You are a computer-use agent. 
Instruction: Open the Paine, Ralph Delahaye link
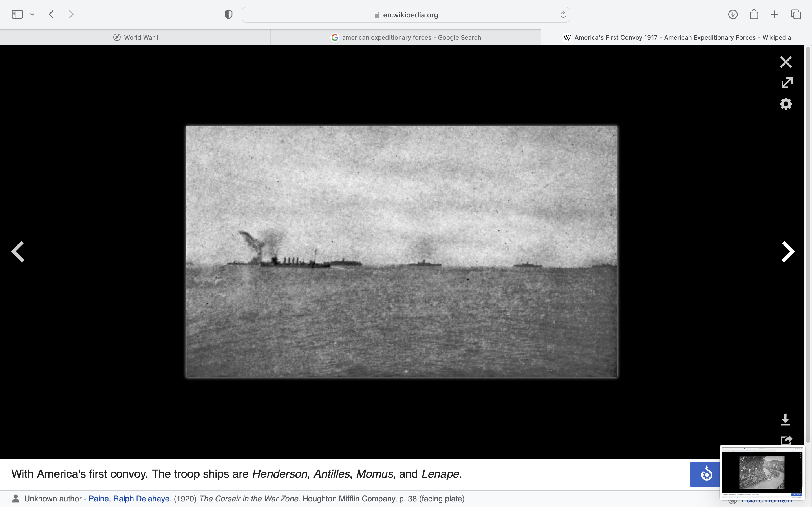point(129,499)
